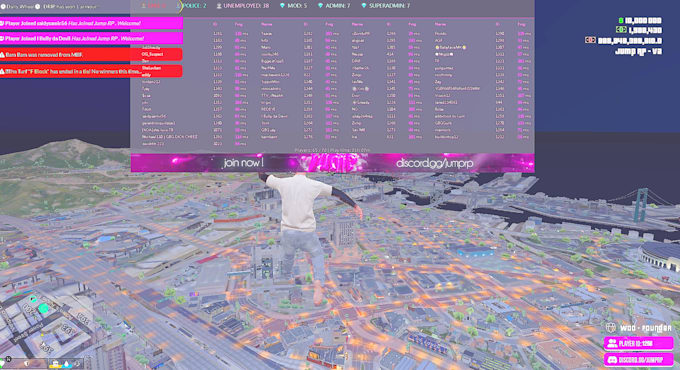This screenshot has height=370, width=680.
Task: Select the SUPERADMIN: 7 diamond icon
Action: tap(363, 6)
